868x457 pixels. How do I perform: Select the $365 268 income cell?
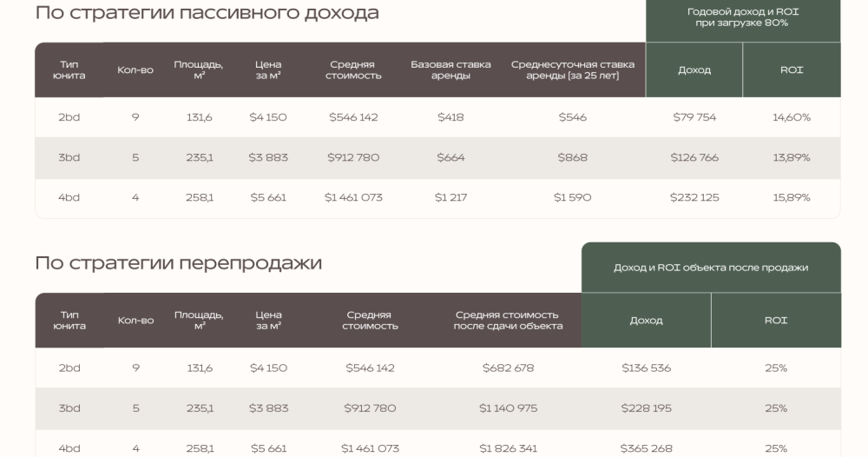(646, 448)
